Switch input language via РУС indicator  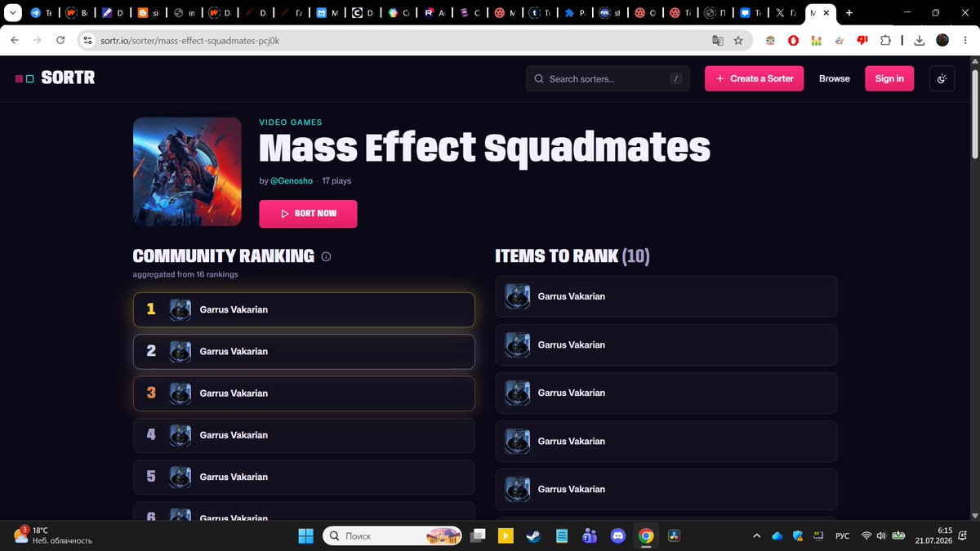click(842, 535)
